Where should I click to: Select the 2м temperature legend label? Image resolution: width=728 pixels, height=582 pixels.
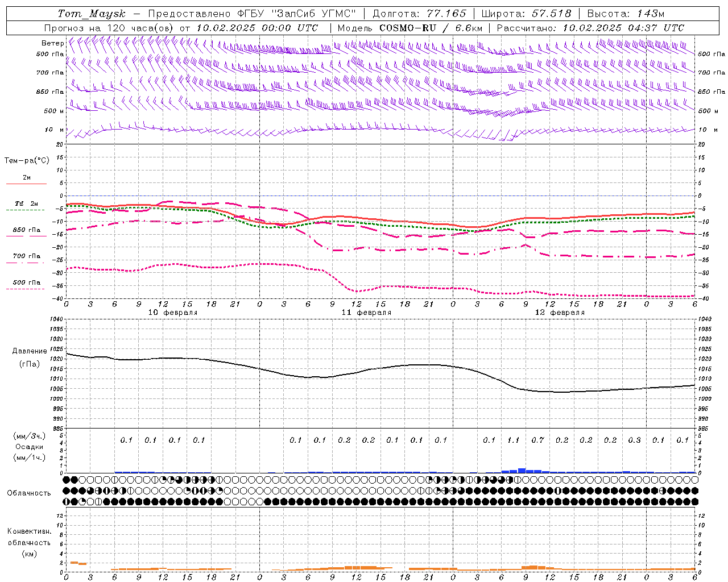27,177
